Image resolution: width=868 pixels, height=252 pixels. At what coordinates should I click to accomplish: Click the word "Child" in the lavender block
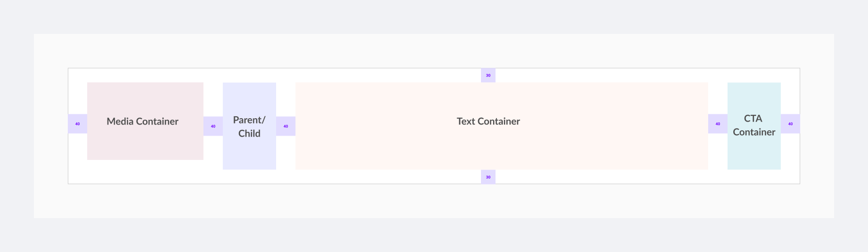click(249, 133)
